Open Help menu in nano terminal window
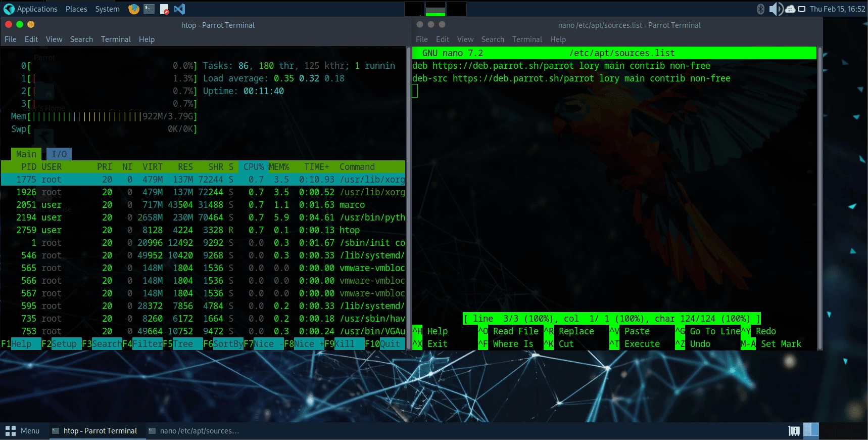 558,39
